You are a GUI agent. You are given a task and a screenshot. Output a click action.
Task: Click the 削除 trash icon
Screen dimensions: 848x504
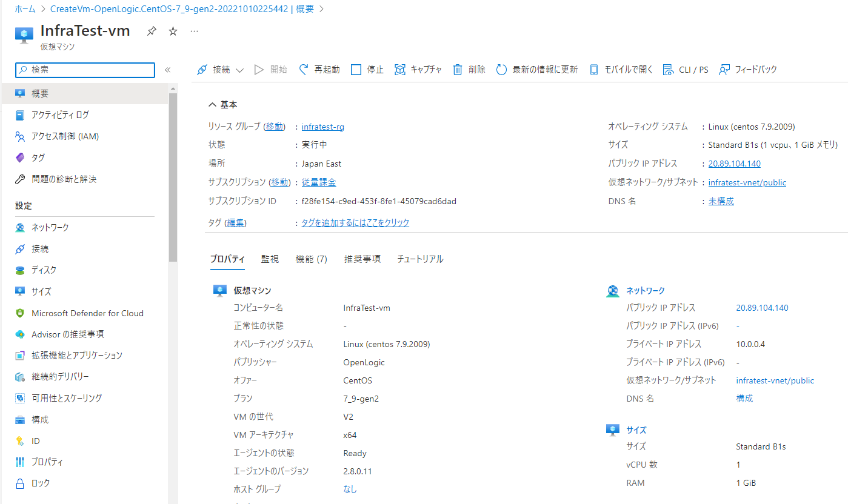458,70
